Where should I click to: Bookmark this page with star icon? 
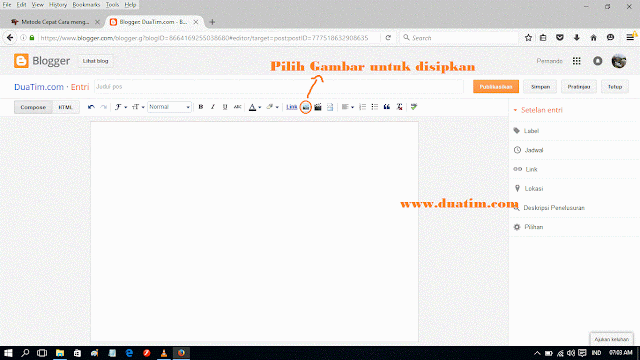[x=528, y=38]
